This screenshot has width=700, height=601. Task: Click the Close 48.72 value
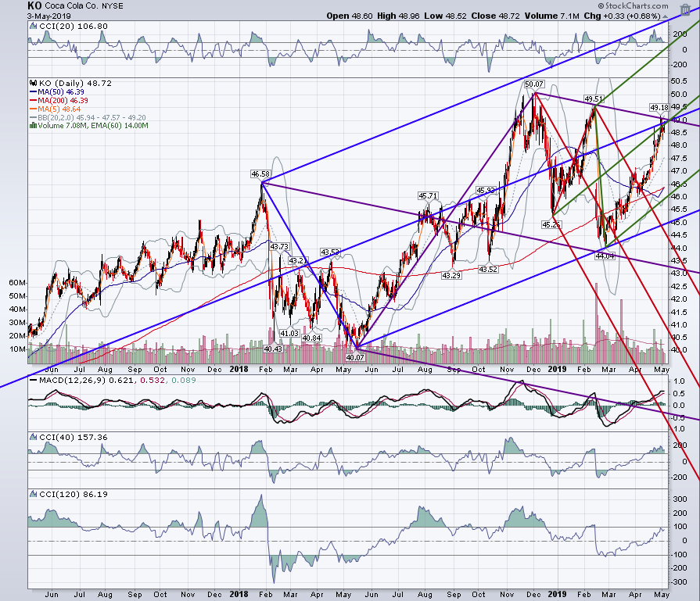tap(496, 16)
